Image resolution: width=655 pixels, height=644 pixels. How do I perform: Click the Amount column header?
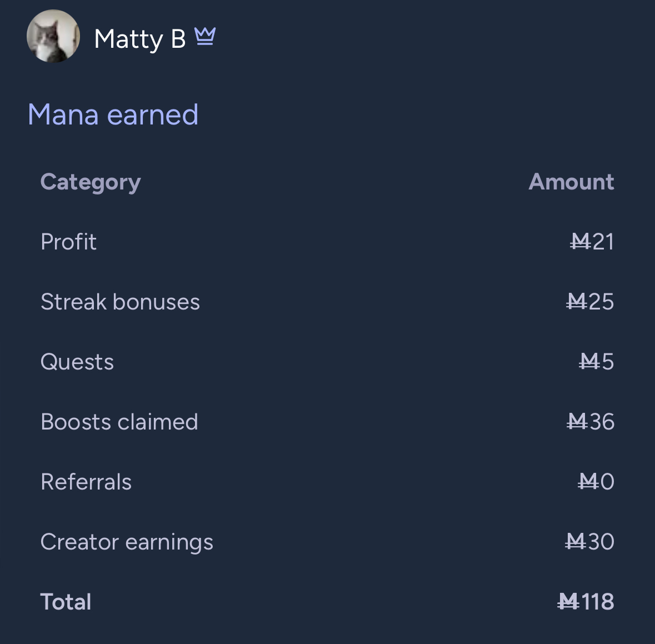point(571,182)
